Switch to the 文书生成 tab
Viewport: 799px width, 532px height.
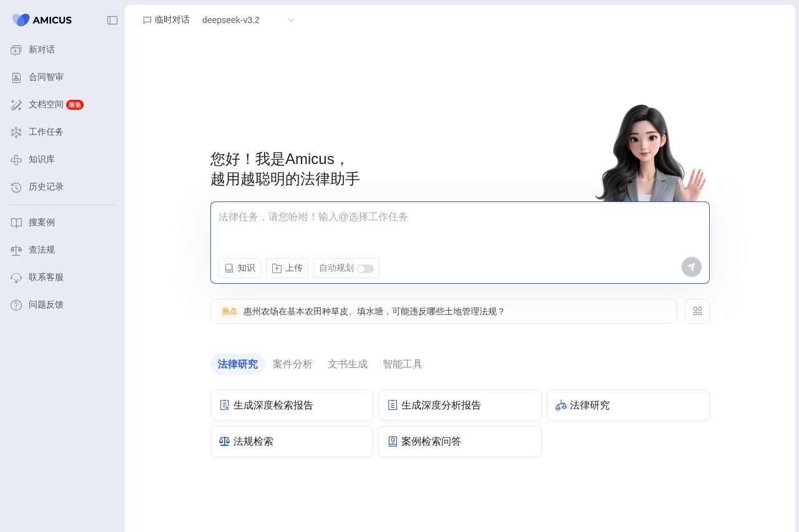click(x=347, y=364)
